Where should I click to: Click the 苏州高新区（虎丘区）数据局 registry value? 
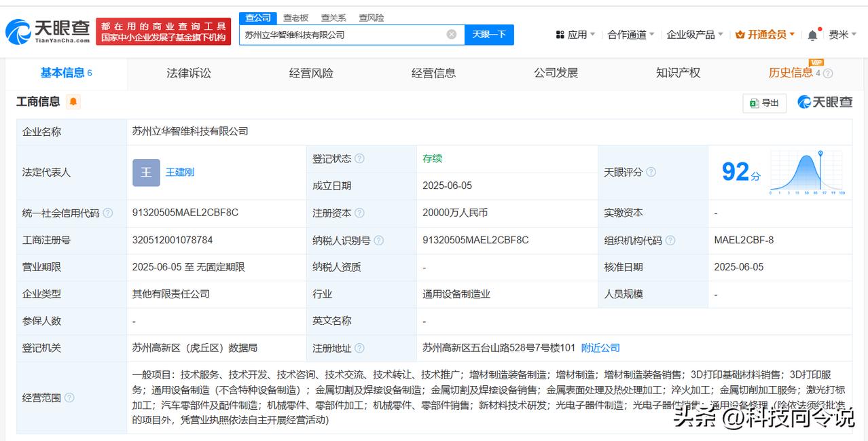point(195,348)
